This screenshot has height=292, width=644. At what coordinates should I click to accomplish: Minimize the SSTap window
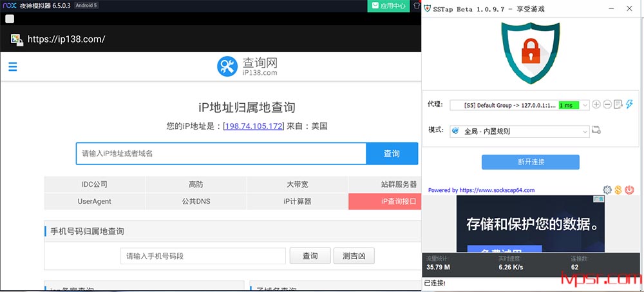pyautogui.click(x=611, y=8)
